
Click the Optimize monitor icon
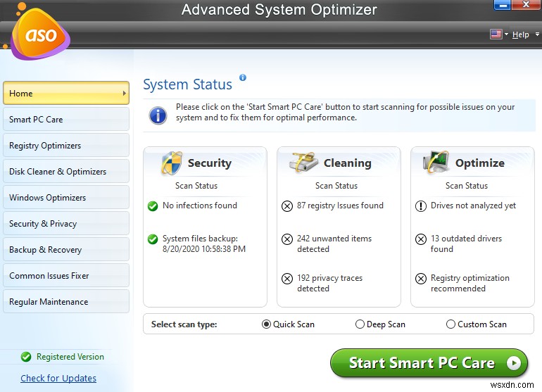[x=436, y=163]
